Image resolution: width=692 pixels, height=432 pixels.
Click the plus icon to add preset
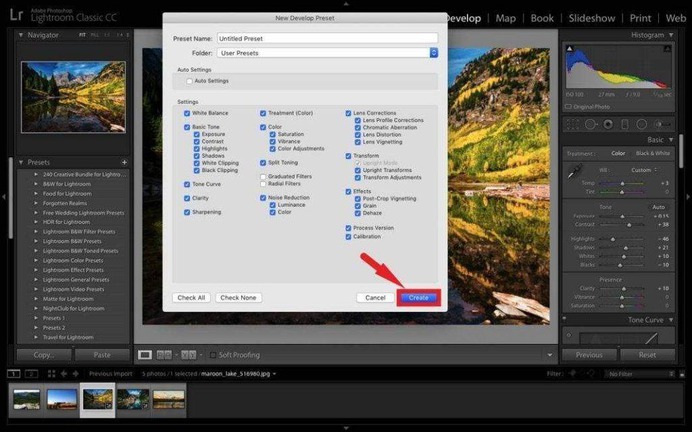[x=124, y=162]
